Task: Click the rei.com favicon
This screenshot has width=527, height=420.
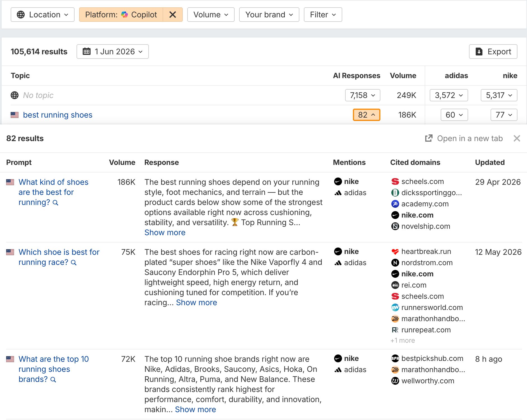Action: coord(395,285)
